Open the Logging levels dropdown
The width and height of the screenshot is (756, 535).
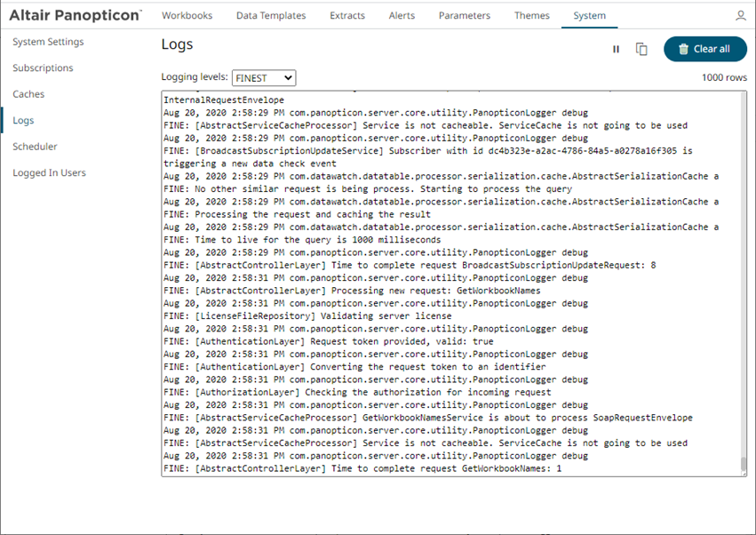tap(264, 78)
